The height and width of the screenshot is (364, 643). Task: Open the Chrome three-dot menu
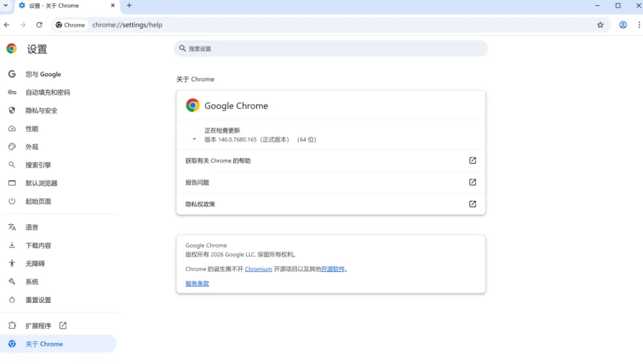click(639, 25)
